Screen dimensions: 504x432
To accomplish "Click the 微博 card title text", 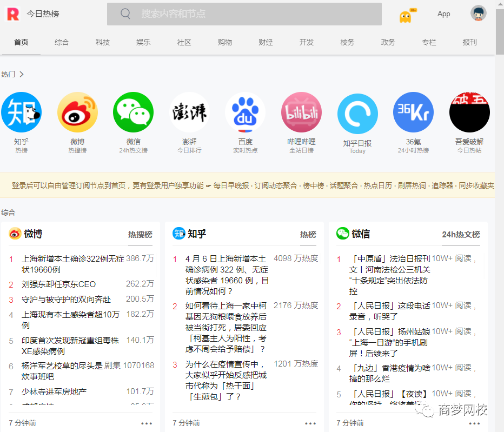I will [33, 234].
